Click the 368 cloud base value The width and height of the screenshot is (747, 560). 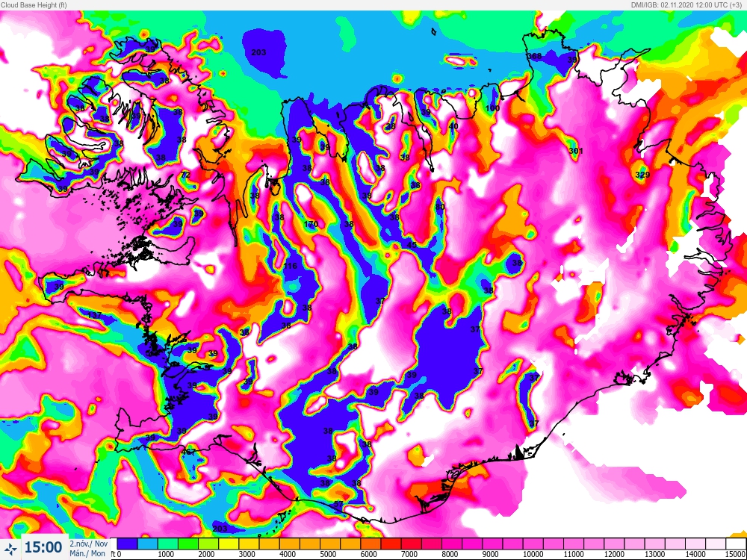click(x=534, y=56)
